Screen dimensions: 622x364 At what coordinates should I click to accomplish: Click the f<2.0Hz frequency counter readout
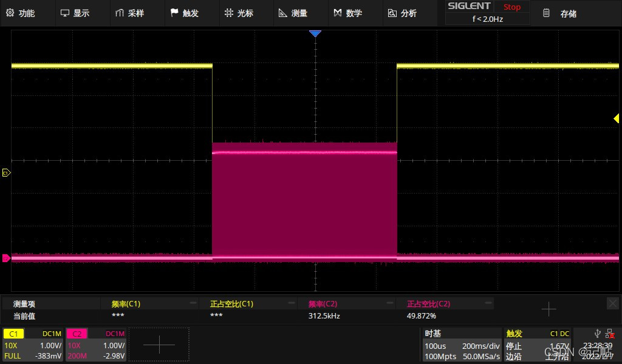tap(488, 19)
